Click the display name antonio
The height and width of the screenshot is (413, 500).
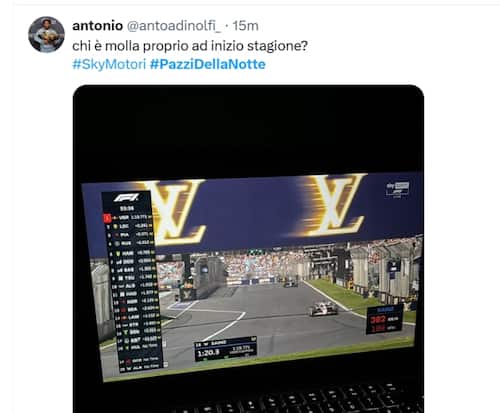pyautogui.click(x=97, y=26)
